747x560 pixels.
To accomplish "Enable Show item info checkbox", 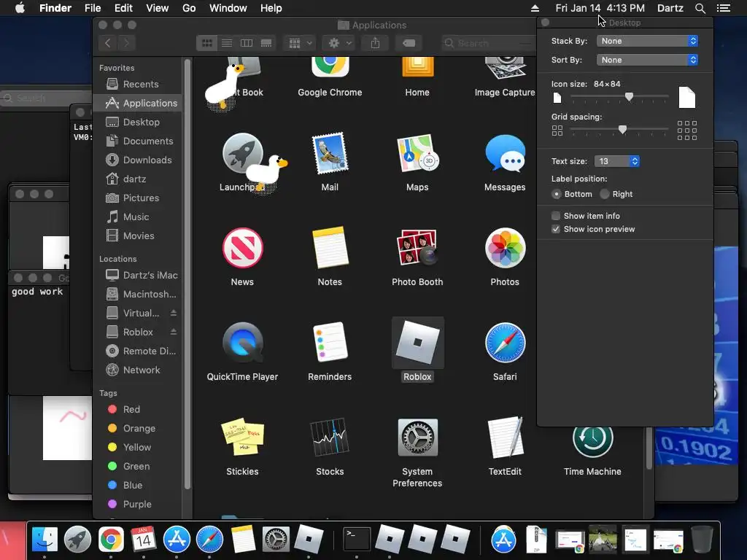I will point(555,216).
